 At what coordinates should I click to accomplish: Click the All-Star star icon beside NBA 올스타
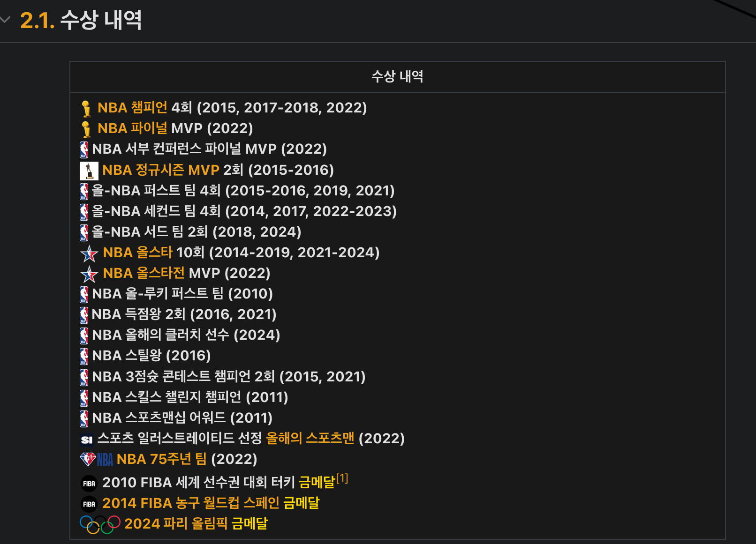point(89,253)
